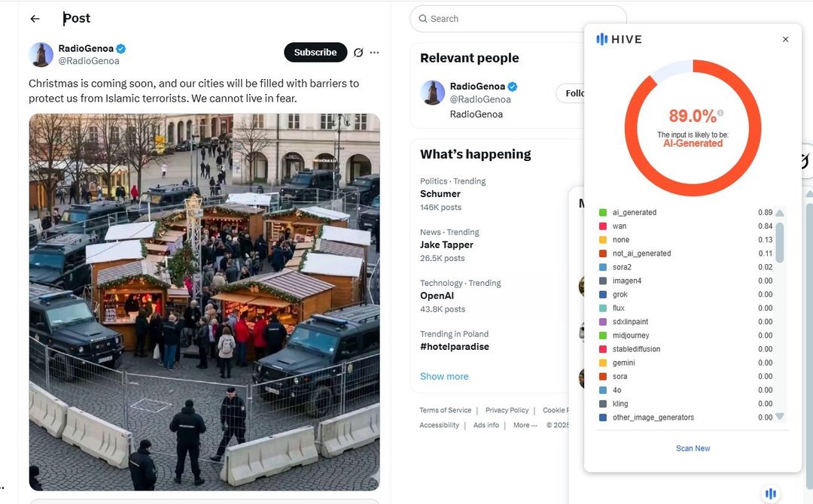This screenshot has height=504, width=813.
Task: Expand the footer More menu
Action: coord(525,425)
